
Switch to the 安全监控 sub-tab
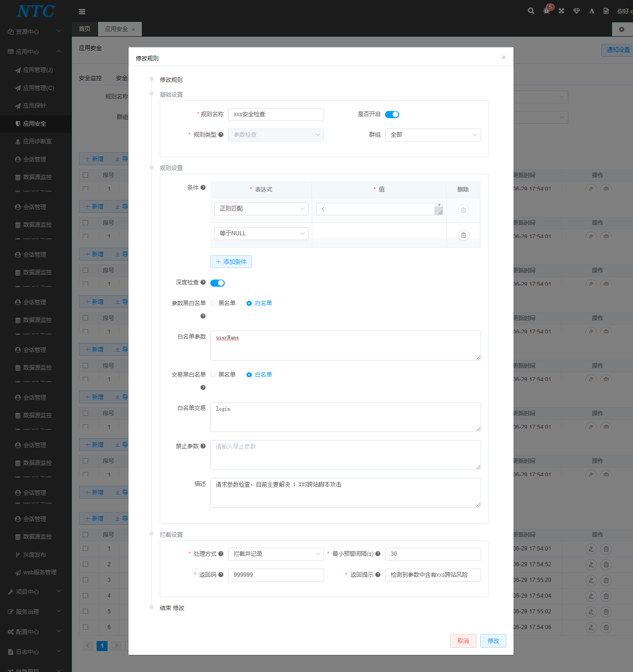point(90,78)
